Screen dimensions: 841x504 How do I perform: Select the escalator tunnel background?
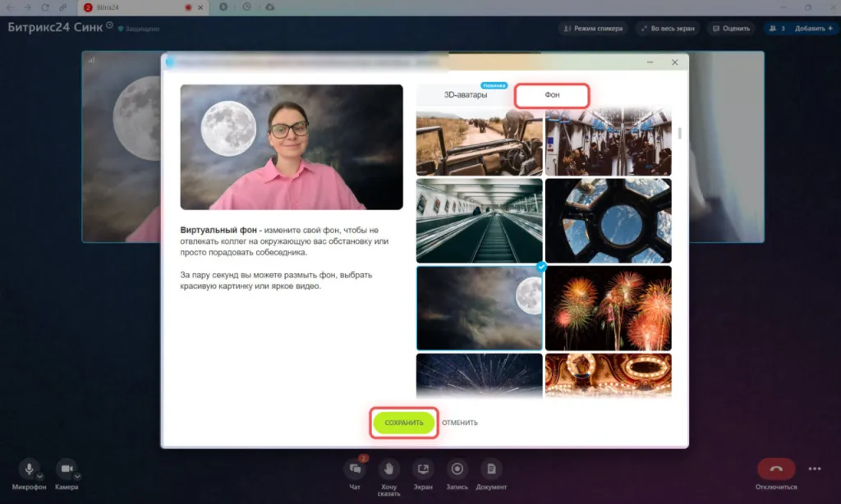[479, 220]
